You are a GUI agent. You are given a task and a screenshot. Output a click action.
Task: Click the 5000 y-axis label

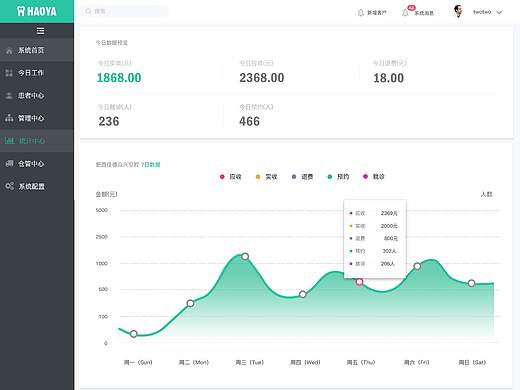coord(102,210)
